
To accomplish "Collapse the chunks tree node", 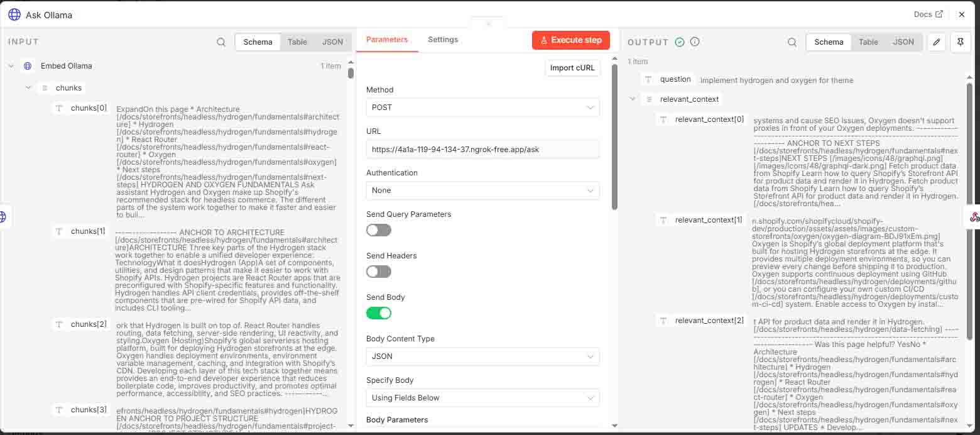I will [x=28, y=88].
